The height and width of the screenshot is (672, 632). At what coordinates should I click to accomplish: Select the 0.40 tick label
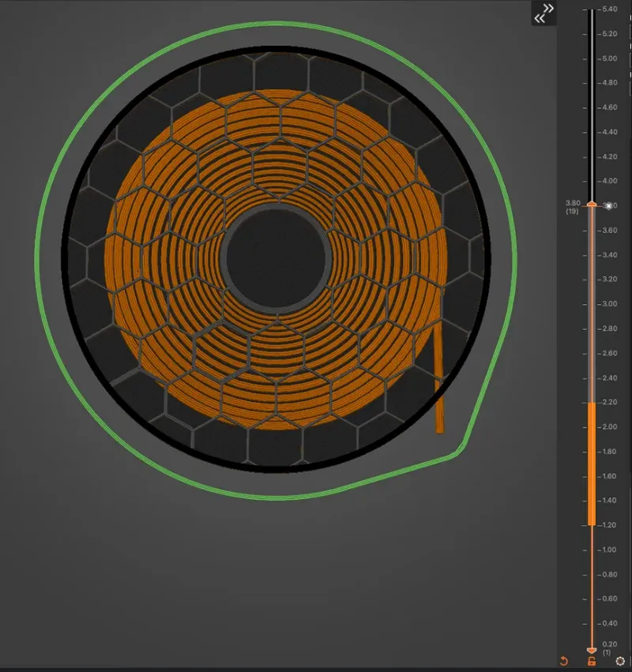(609, 623)
